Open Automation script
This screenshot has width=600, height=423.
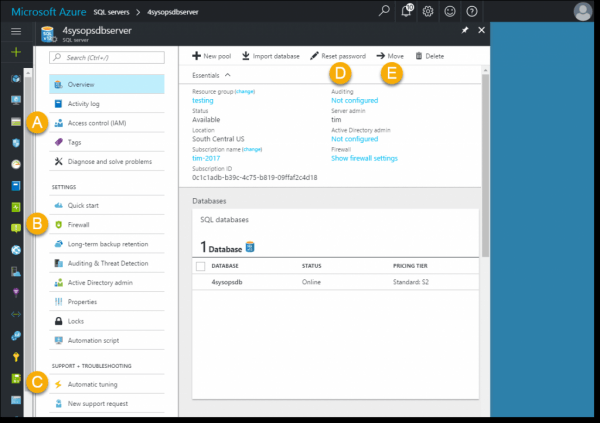pos(107,340)
